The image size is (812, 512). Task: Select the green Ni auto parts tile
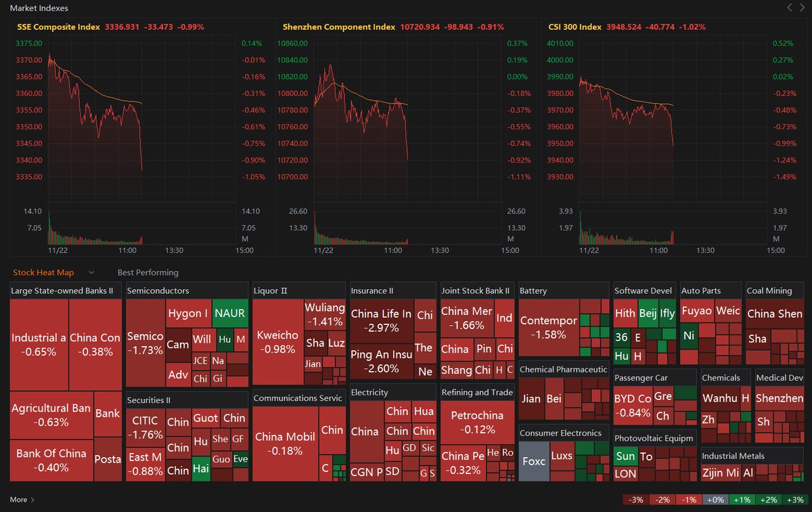689,336
